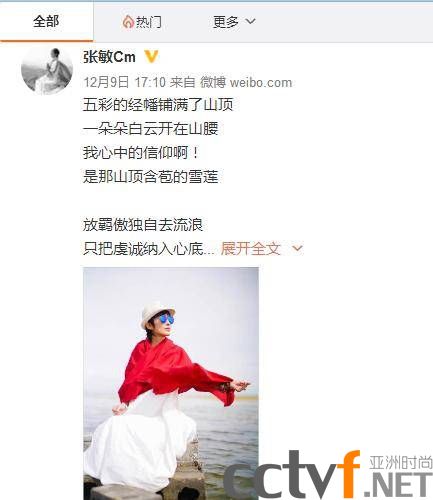Open the 12月9日 17:10 timestamp link
Viewport: 433px width, 500px height.
[124, 82]
